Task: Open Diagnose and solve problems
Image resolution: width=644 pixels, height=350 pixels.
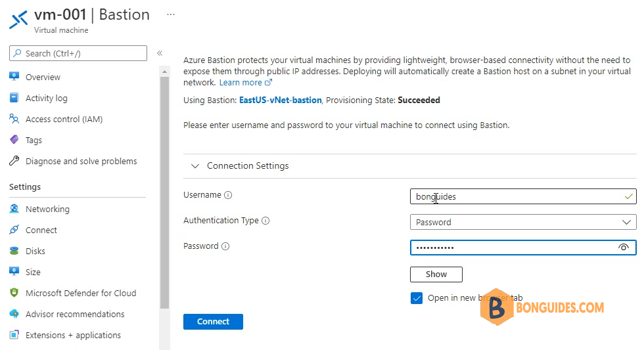Action: click(x=81, y=161)
